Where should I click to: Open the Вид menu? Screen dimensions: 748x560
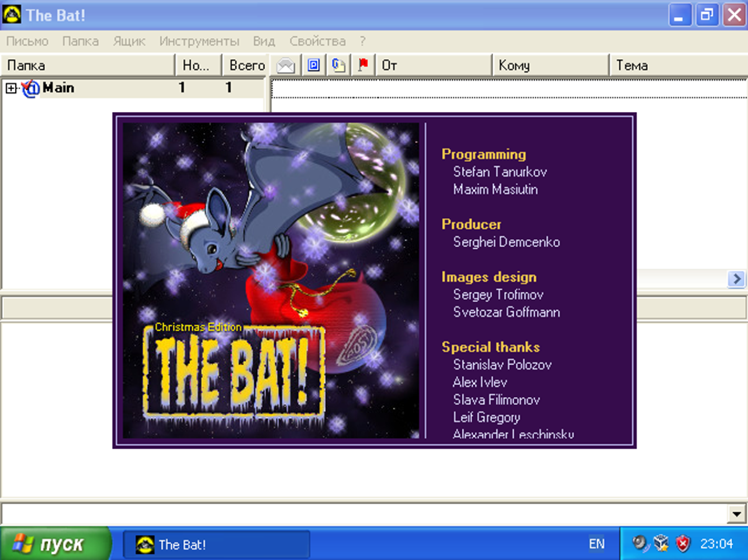263,41
